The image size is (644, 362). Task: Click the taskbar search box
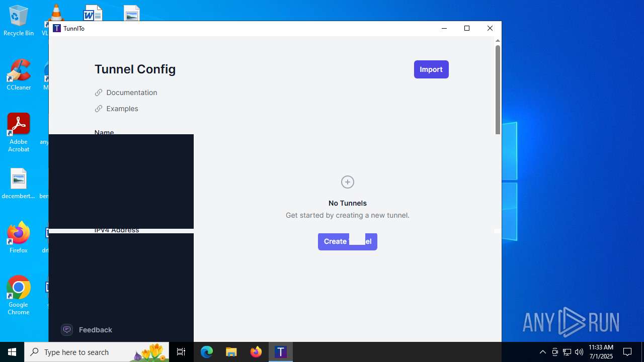pyautogui.click(x=97, y=352)
